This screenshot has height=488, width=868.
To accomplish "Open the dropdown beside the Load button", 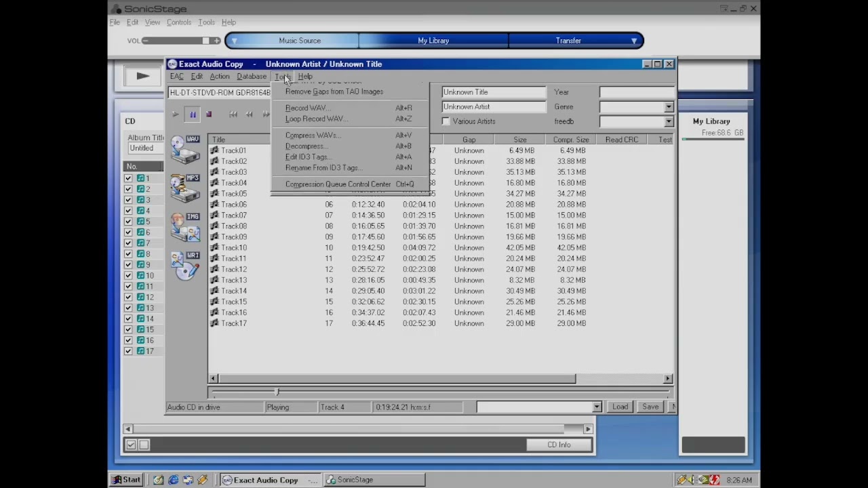I will (597, 407).
